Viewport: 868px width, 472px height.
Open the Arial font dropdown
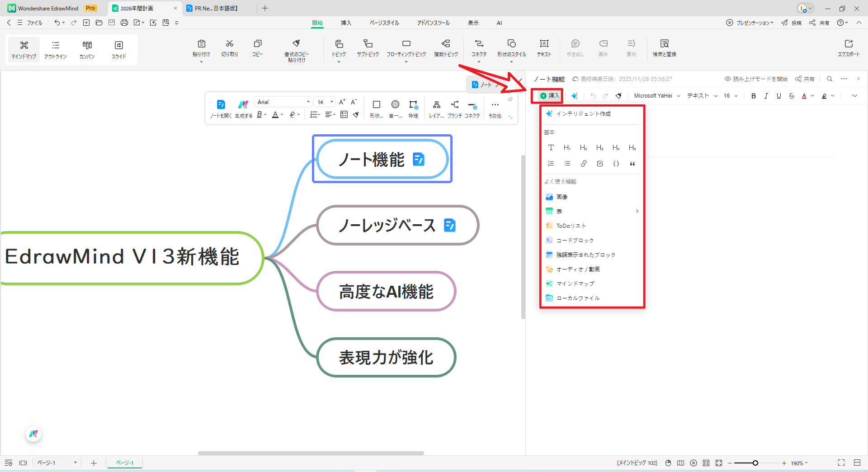pyautogui.click(x=283, y=102)
